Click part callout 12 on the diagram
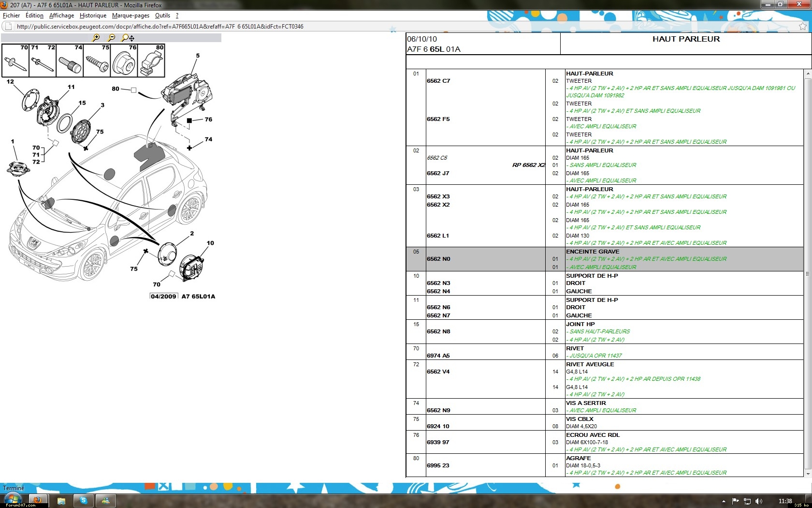The width and height of the screenshot is (812, 508). 10,81
